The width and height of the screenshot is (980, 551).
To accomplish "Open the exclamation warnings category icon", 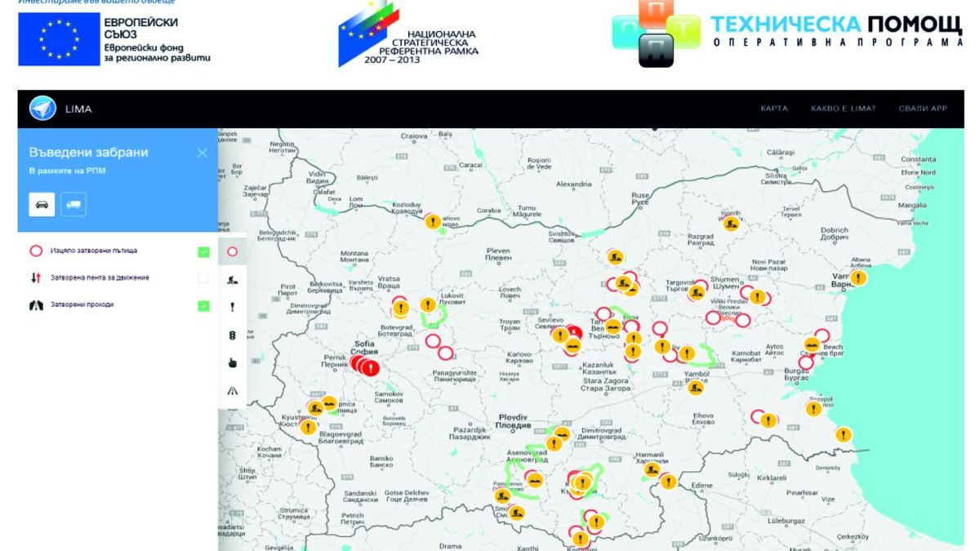I will [x=233, y=308].
